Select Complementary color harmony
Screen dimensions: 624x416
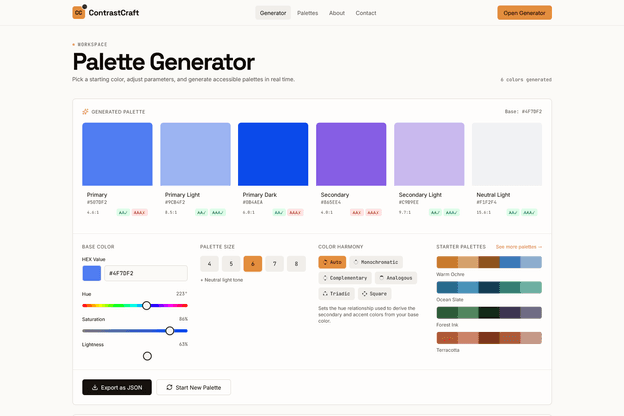345,278
